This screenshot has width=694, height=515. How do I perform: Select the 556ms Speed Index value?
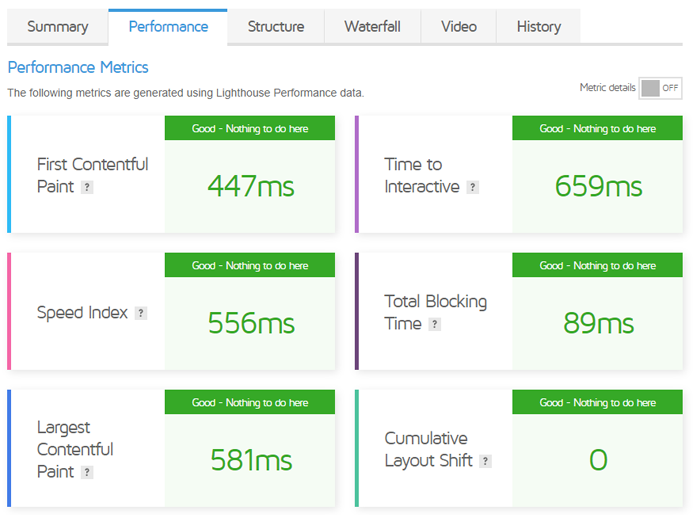click(x=251, y=323)
